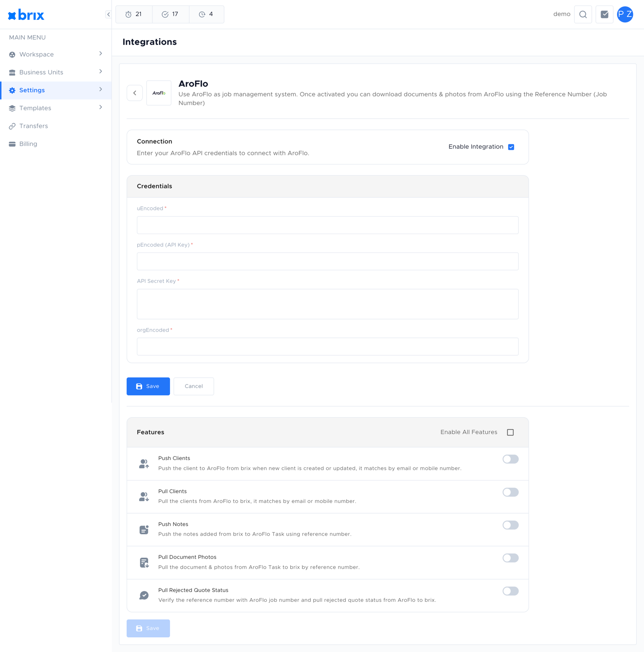644x652 pixels.
Task: Focus the orgEncoded input field
Action: [x=327, y=346]
